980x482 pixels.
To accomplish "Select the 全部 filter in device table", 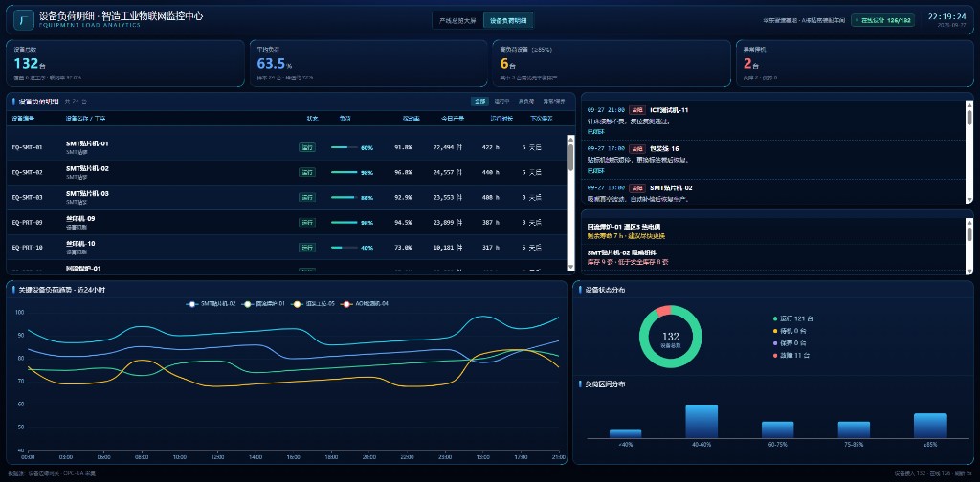I will [479, 101].
